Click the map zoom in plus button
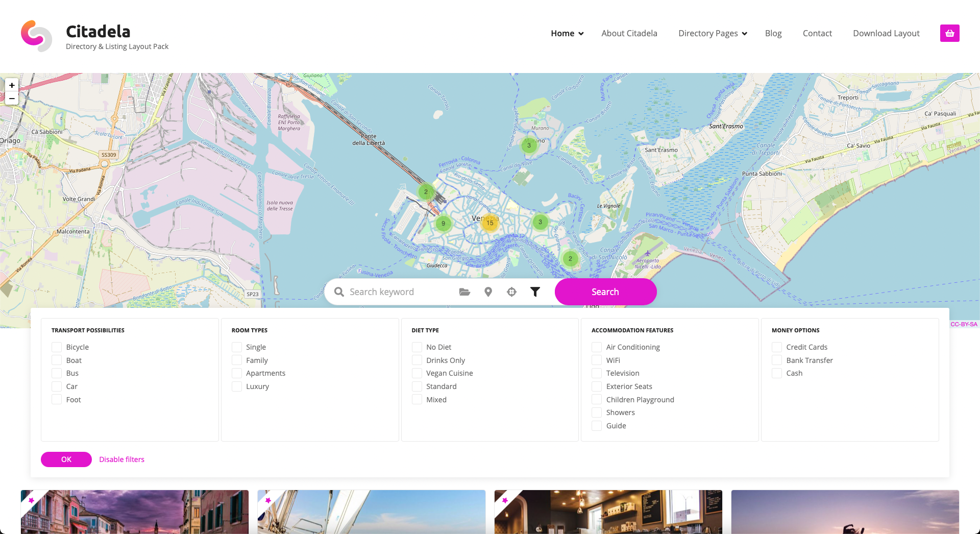The image size is (980, 534). pos(12,85)
